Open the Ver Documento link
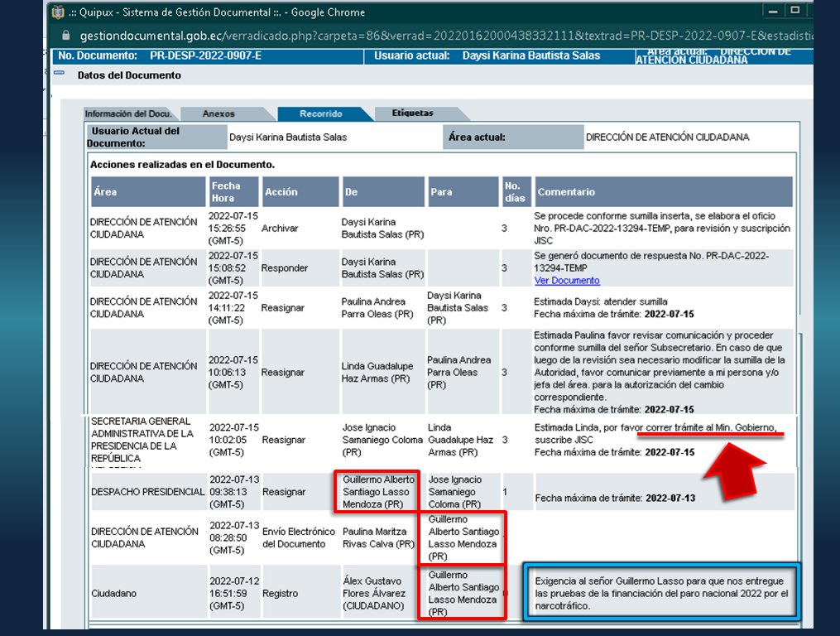This screenshot has height=636, width=840. [567, 281]
